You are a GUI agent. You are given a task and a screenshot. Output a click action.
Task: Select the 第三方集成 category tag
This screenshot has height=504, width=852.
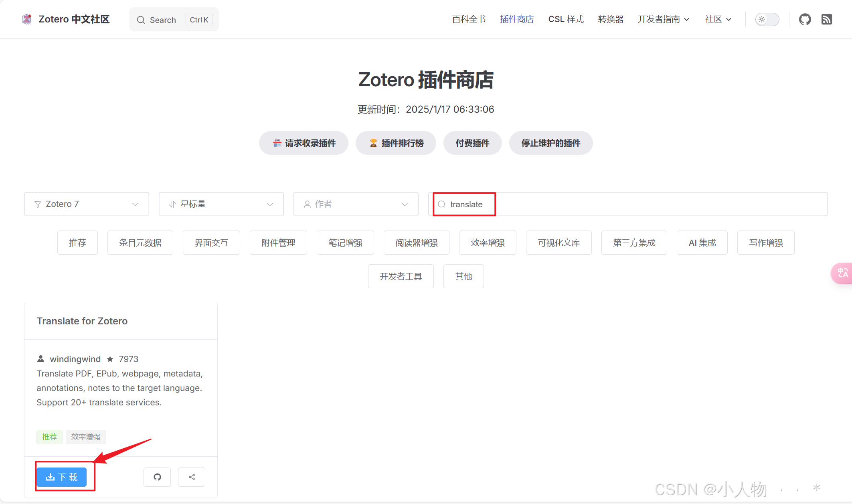click(634, 243)
